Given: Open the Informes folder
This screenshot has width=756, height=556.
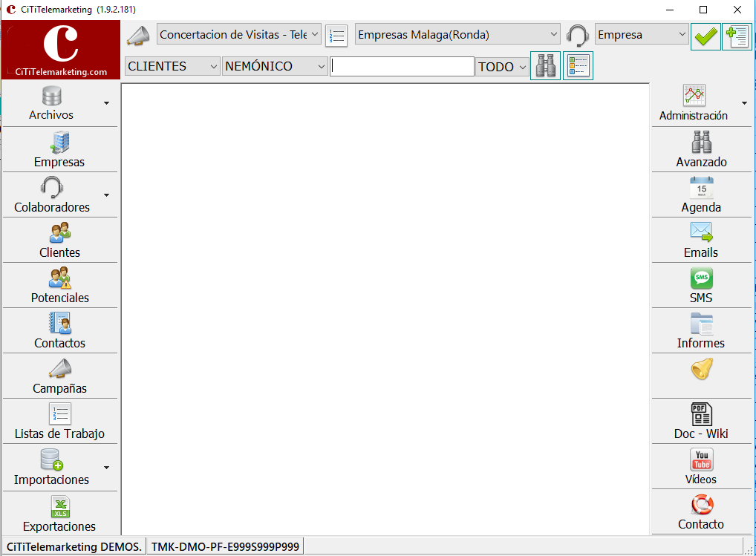Looking at the screenshot, I should [702, 331].
